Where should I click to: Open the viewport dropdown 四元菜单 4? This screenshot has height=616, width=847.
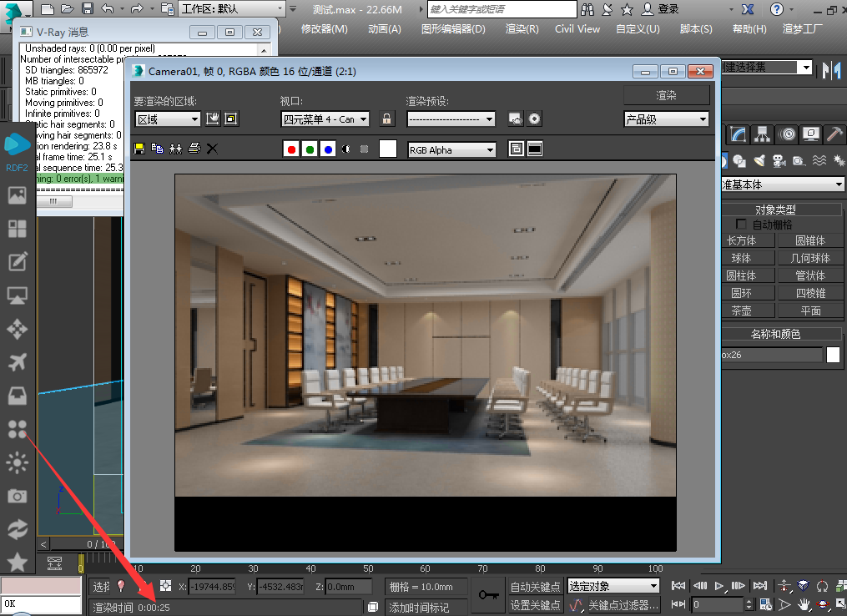tap(325, 119)
